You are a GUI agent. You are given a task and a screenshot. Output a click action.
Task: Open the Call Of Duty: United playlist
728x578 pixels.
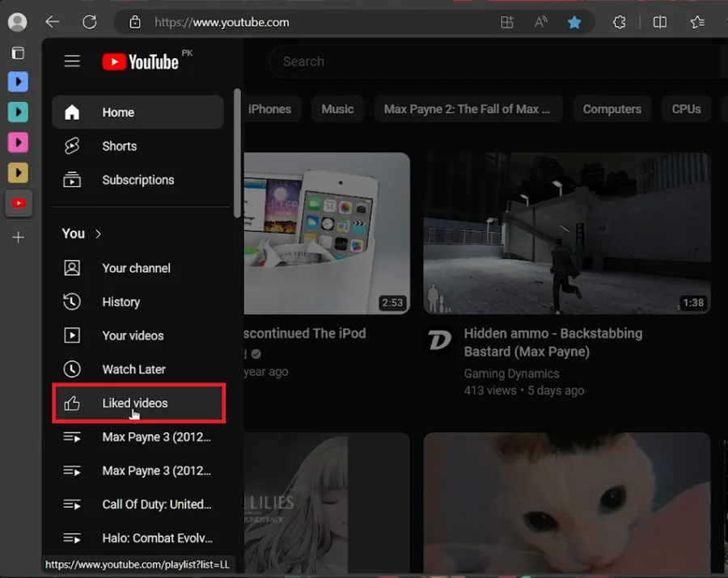pos(138,504)
